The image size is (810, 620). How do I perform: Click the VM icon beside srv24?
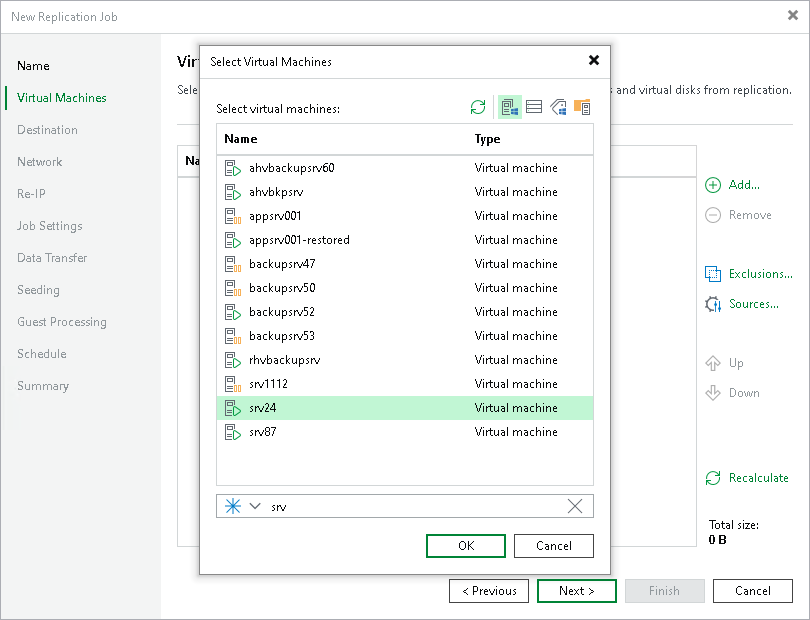point(233,408)
